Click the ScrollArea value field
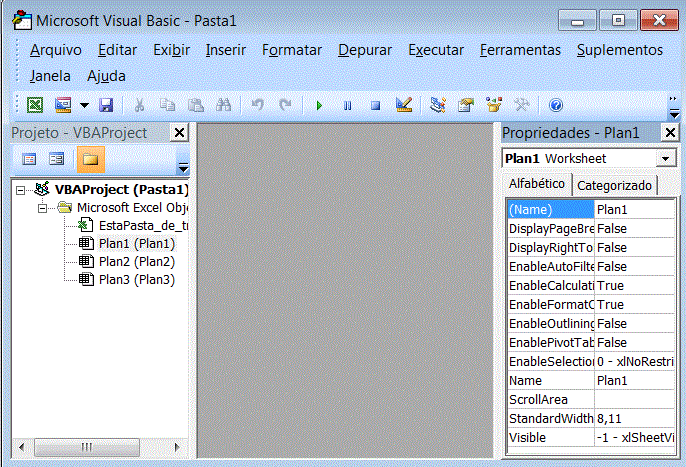Image resolution: width=686 pixels, height=467 pixels. [635, 400]
